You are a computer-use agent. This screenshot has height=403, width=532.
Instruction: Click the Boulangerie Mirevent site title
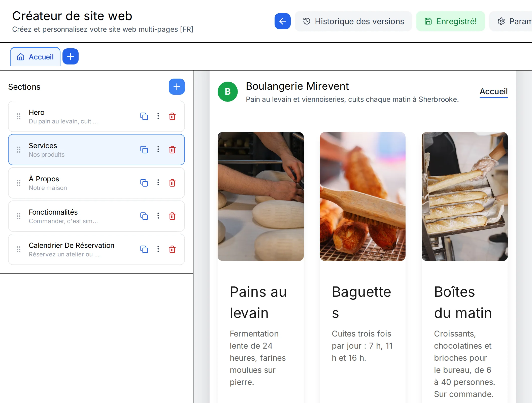click(297, 86)
